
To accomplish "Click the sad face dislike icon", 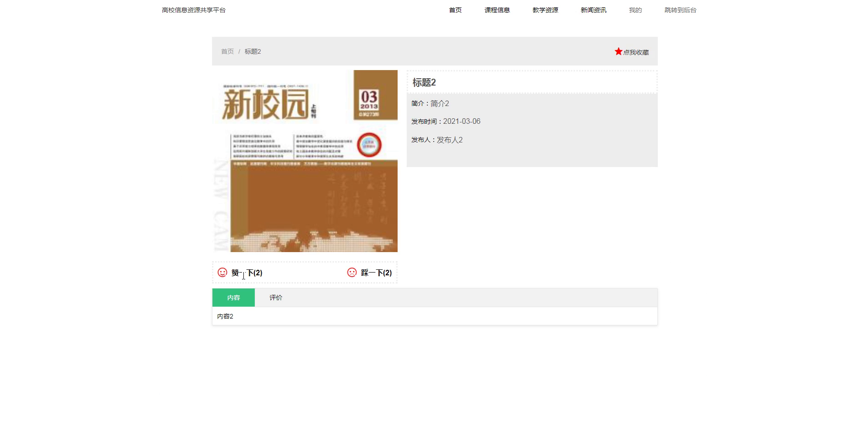I will tap(352, 272).
